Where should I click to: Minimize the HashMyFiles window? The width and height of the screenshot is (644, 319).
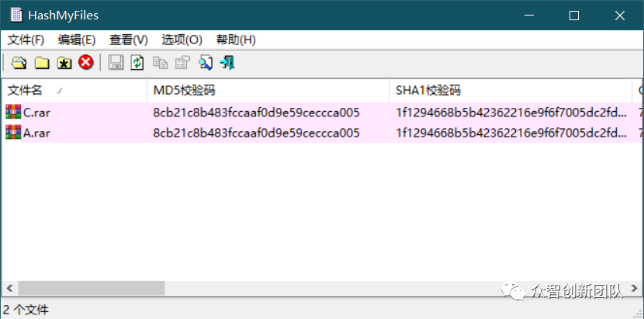[x=529, y=16]
